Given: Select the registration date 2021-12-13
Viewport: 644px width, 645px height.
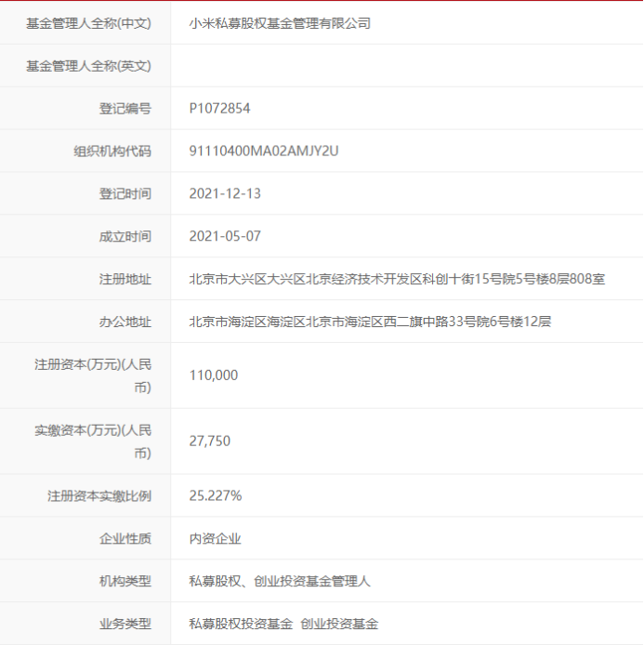Looking at the screenshot, I should pyautogui.click(x=225, y=193).
